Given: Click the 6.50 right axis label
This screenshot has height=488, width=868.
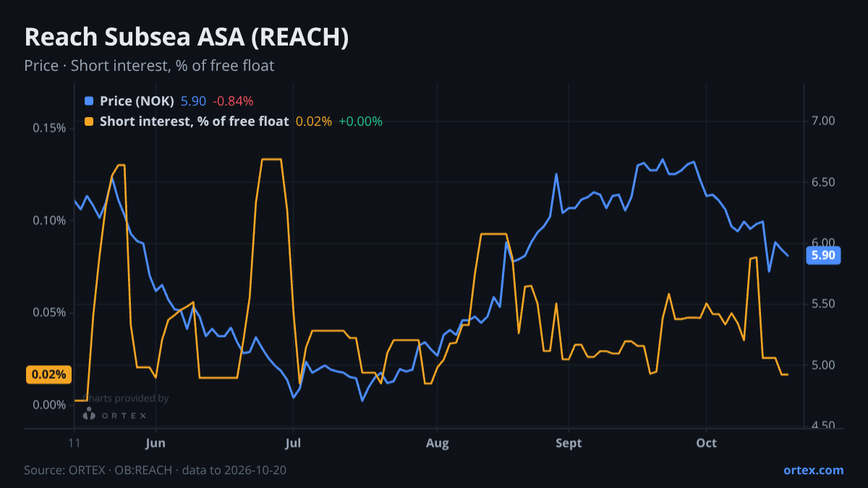Looking at the screenshot, I should pyautogui.click(x=824, y=182).
